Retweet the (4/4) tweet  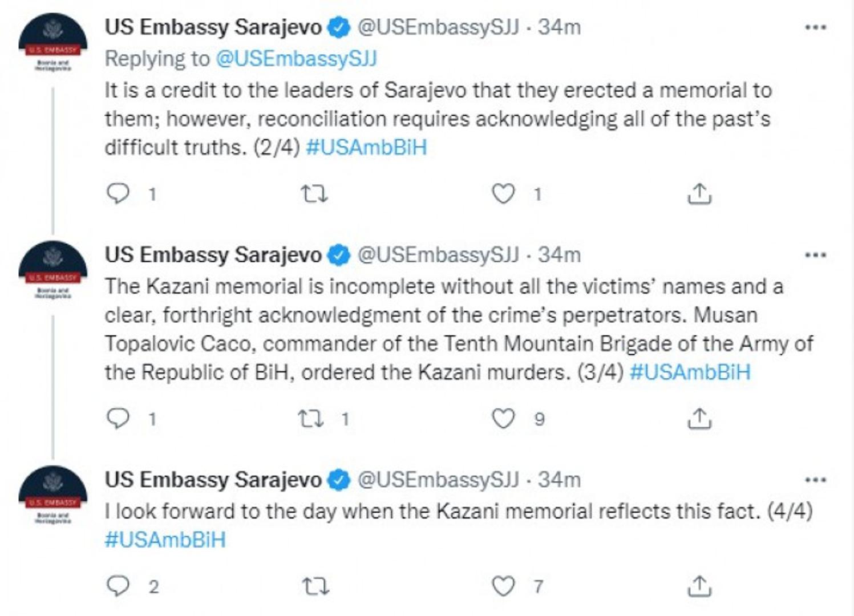314,586
